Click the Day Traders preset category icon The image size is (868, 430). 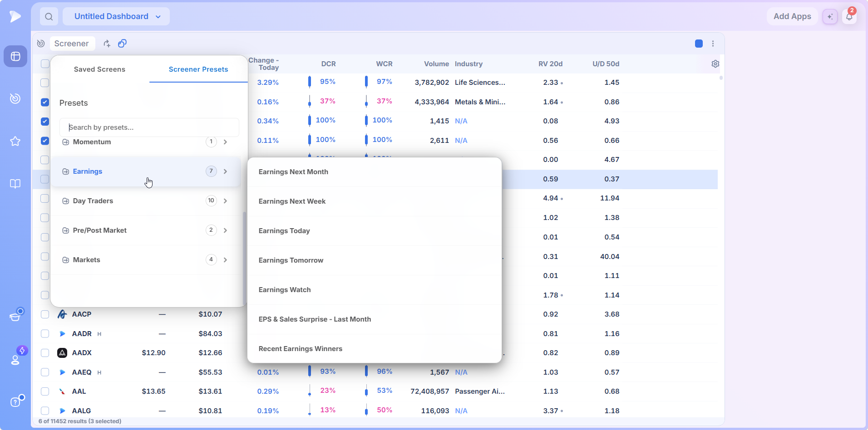pos(65,201)
